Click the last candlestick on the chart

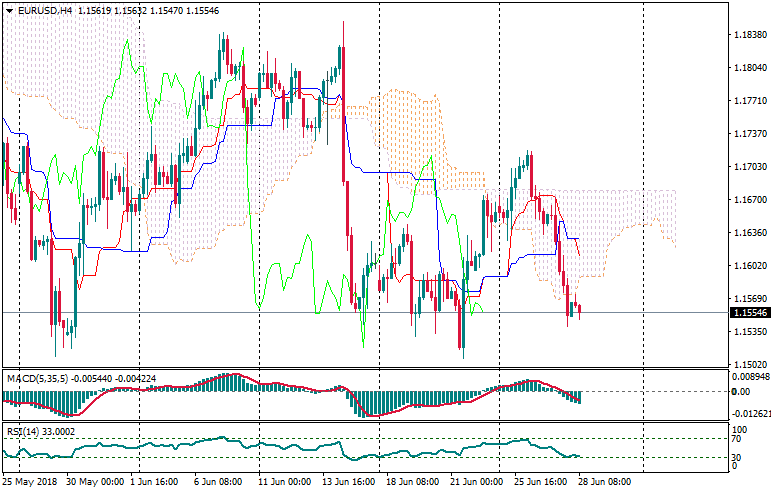[579, 310]
